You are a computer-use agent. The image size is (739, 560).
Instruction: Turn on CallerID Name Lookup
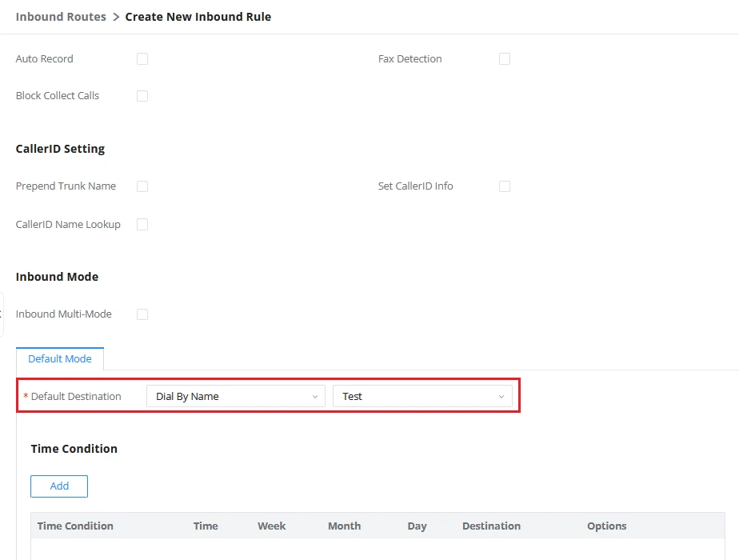(142, 224)
